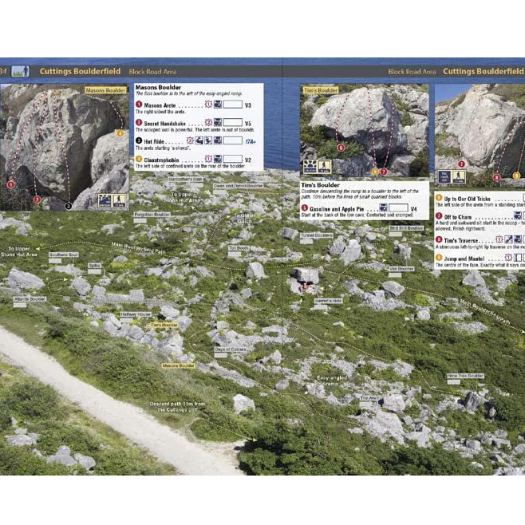525x525 pixels.
Task: Click the star icon for Tim's Traverse
Action: (x=499, y=239)
